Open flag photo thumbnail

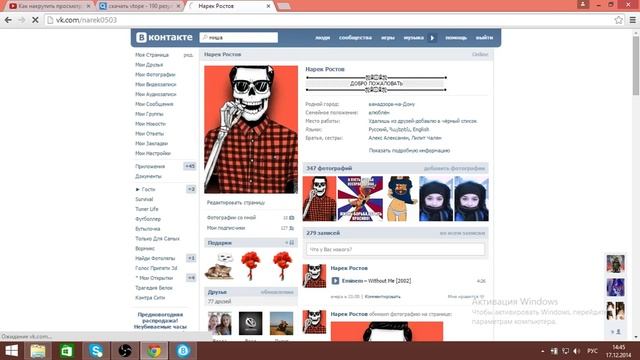pos(360,199)
